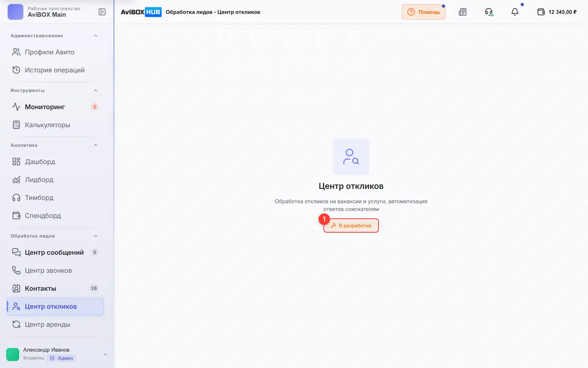
Task: Open Калькуляторы
Action: pos(55,125)
